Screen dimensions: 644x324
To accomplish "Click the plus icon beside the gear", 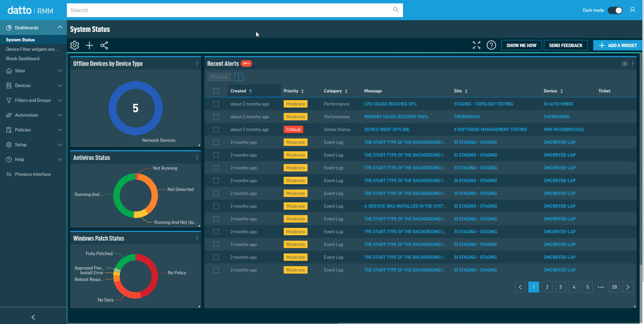I will click(x=89, y=45).
